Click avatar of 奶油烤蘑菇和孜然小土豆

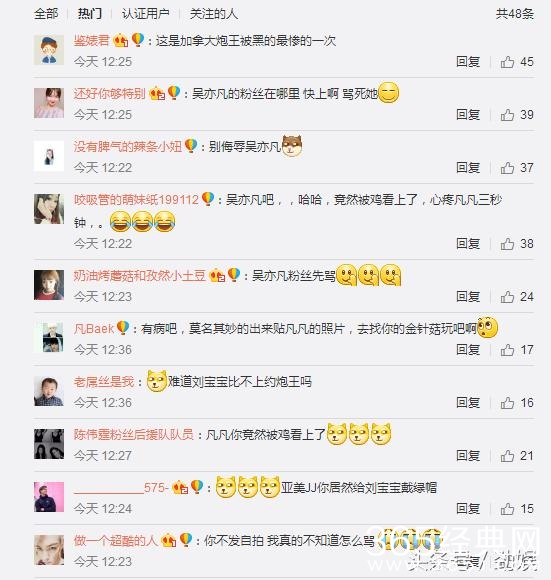coord(49,285)
